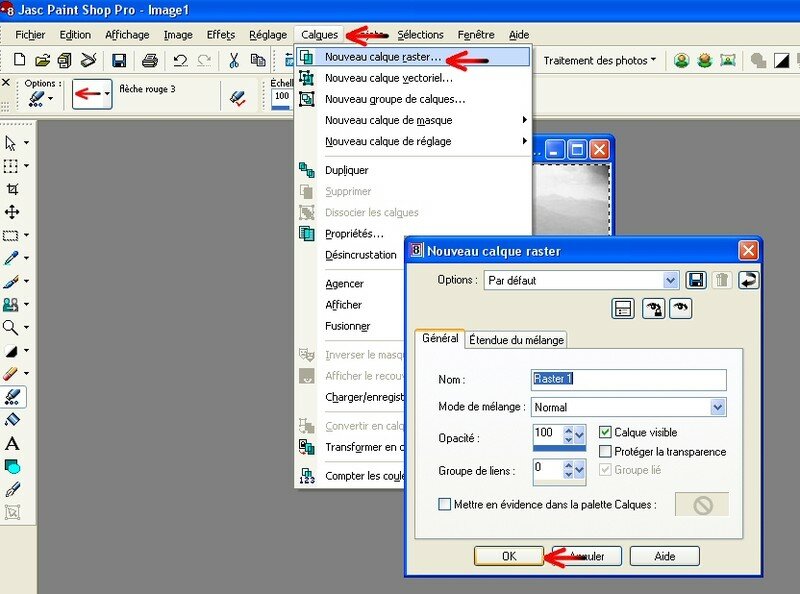
Task: Choose Nouveau groupe de calques entry
Action: click(414, 99)
